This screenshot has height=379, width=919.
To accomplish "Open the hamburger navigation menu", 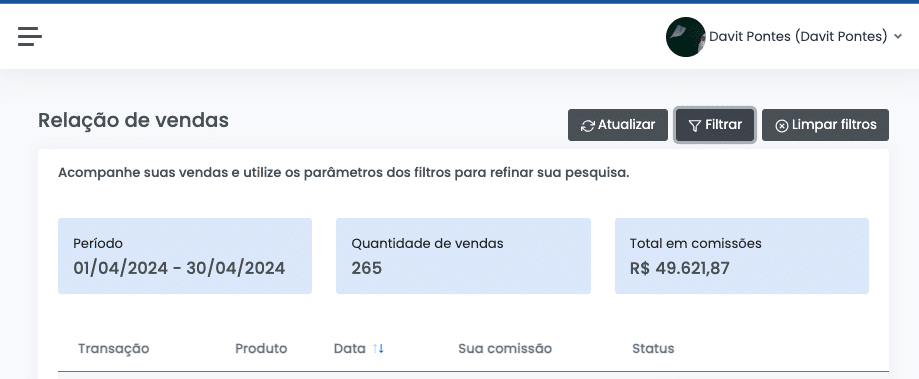I will coord(29,36).
